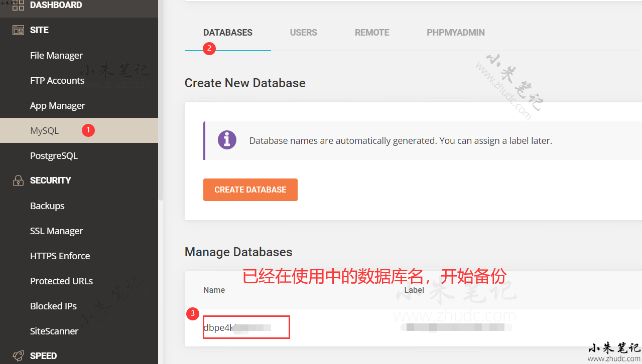Open HTTPS Enforce settings
This screenshot has width=642, height=364.
tap(60, 256)
